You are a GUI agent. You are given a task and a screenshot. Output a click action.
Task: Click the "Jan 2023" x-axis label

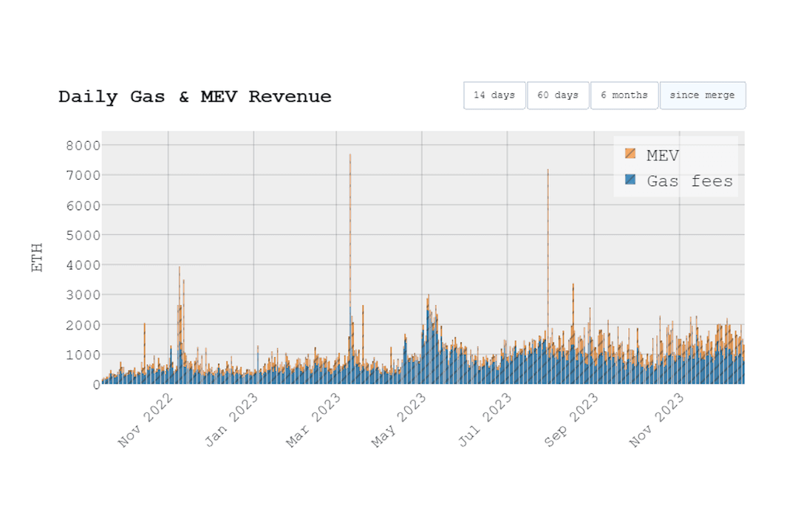click(231, 420)
